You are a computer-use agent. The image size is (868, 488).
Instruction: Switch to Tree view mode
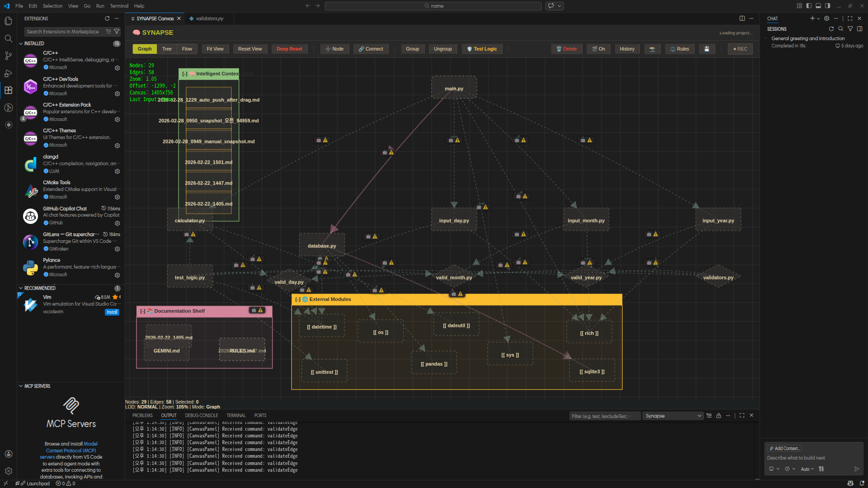point(167,49)
